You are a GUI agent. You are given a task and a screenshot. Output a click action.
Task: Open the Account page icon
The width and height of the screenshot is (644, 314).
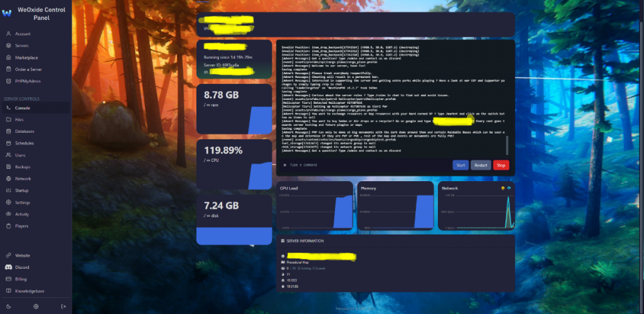(x=8, y=34)
